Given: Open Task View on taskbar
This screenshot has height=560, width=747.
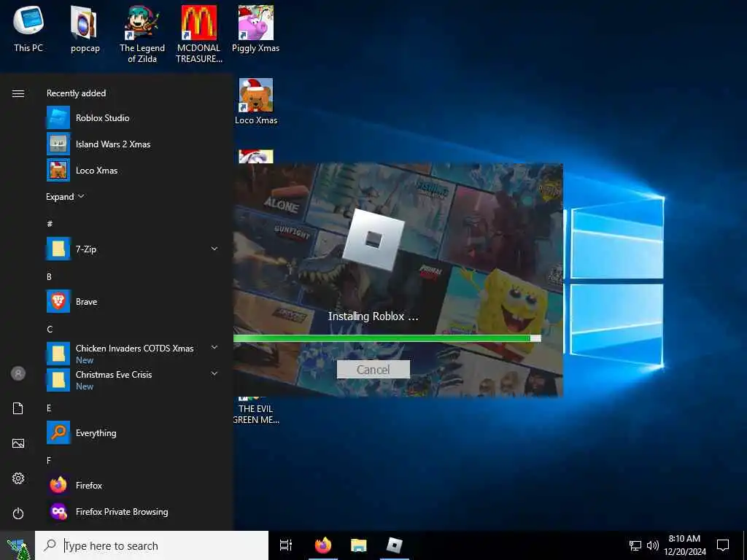Looking at the screenshot, I should (x=286, y=545).
